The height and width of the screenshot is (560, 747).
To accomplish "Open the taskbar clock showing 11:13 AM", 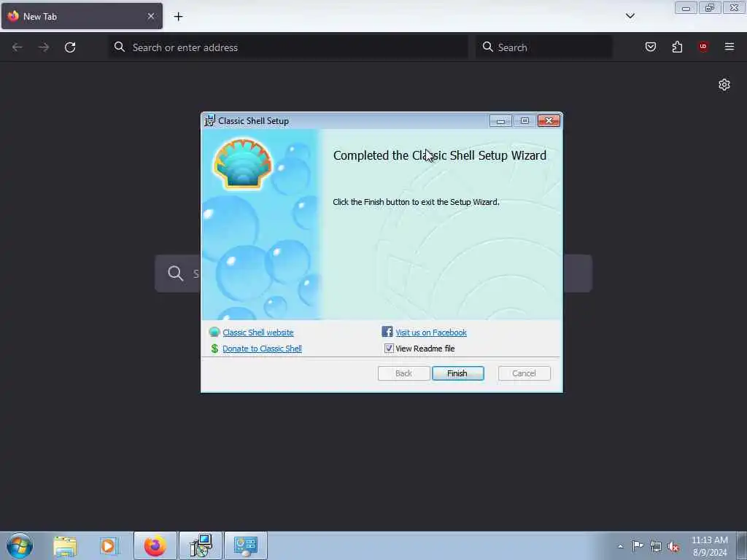I will 710,546.
